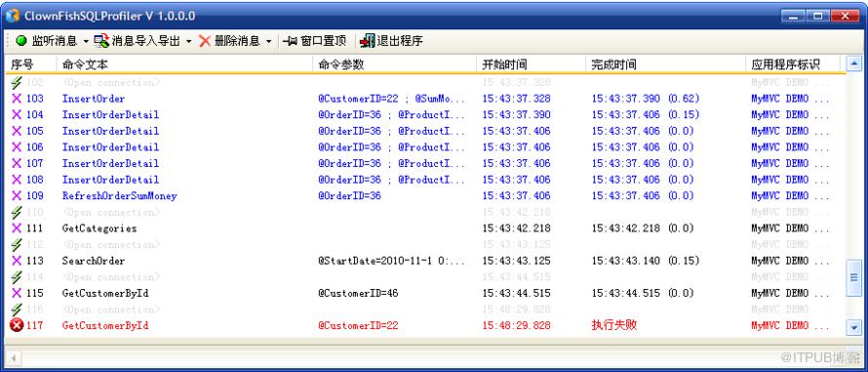Open the listen messages dropdown arrow

(86, 41)
